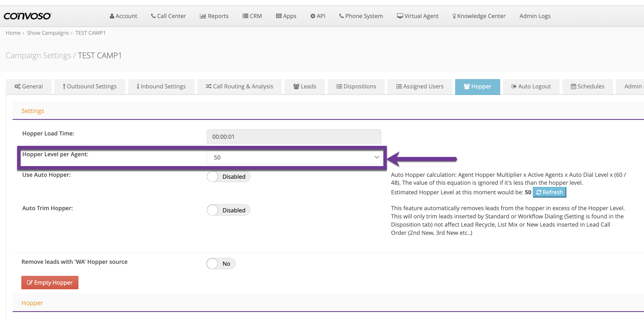Click the Knowledge Center lightbulb icon
Viewport: 644px width, 318px height.
tap(454, 16)
